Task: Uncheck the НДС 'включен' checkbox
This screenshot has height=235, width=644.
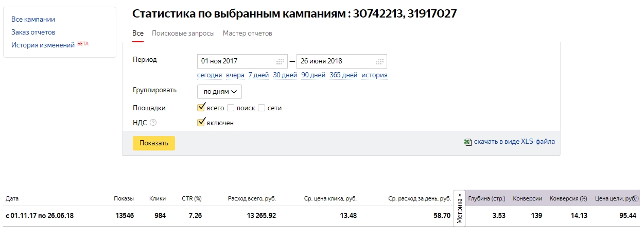Action: point(201,123)
